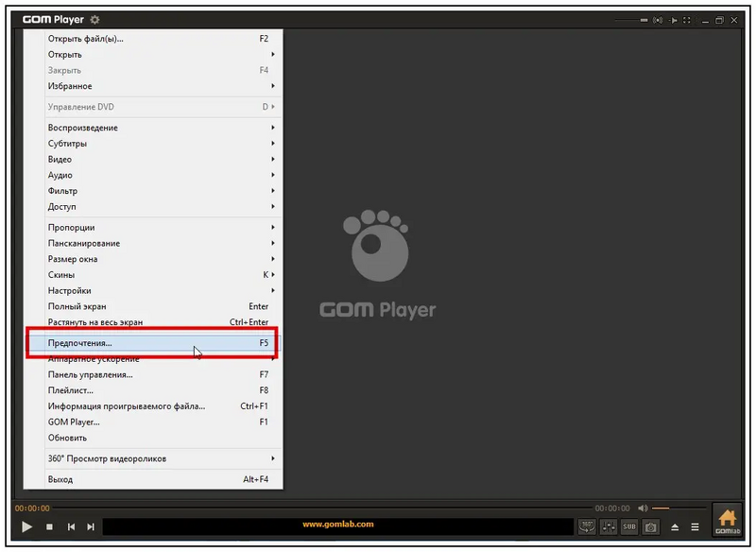Viewport: 756px width, 552px height.
Task: Expand the Доступ submenu
Action: pyautogui.click(x=153, y=206)
